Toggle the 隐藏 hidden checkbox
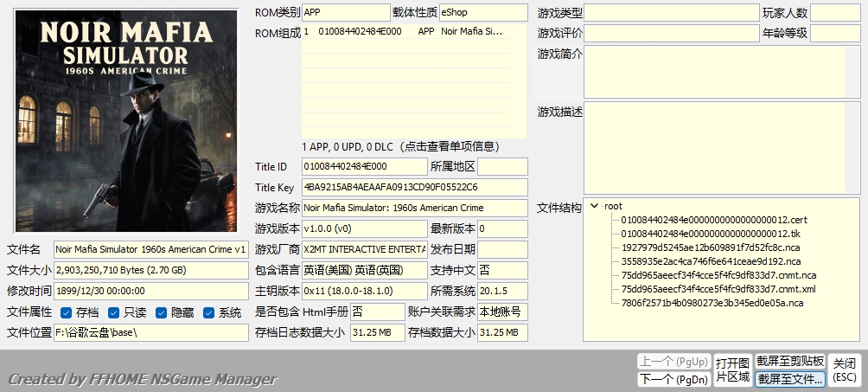The image size is (868, 392). tap(161, 312)
